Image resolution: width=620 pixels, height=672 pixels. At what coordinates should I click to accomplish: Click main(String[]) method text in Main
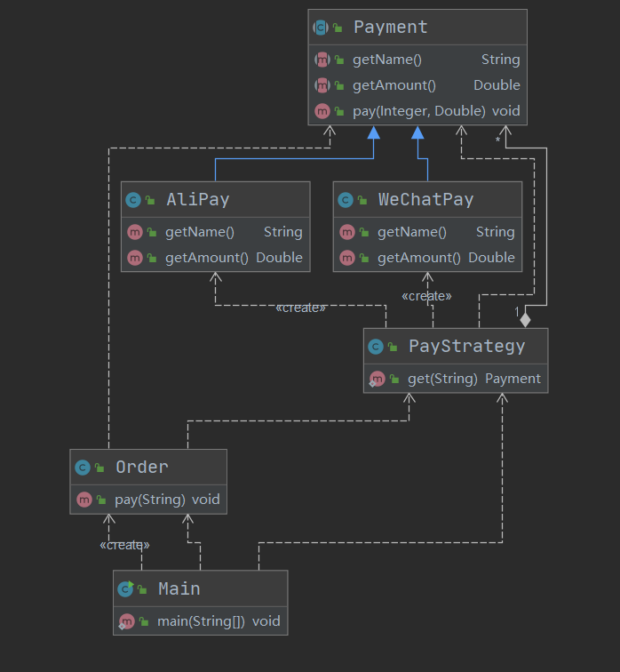coord(201,621)
